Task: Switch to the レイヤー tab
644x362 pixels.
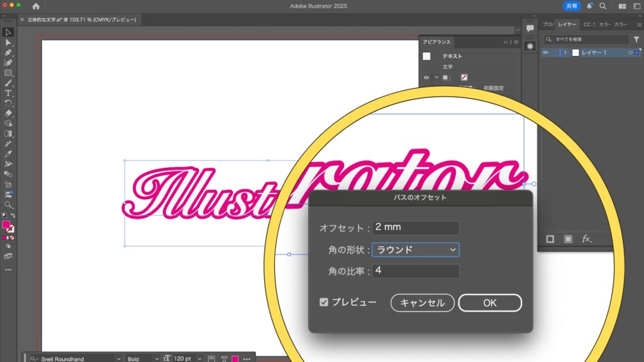Action: point(568,25)
